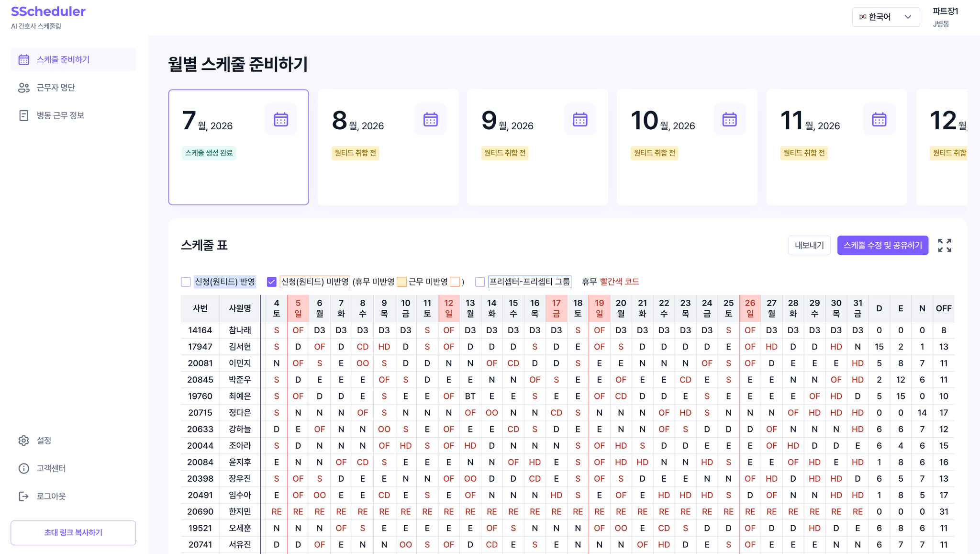Click the Korean flag icon
Image resolution: width=980 pixels, height=554 pixels.
pos(863,17)
